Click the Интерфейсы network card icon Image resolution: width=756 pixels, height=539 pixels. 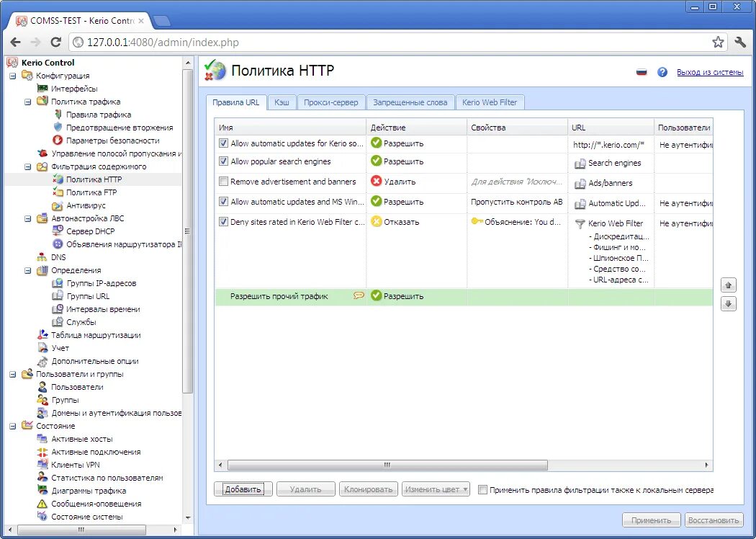coord(43,89)
